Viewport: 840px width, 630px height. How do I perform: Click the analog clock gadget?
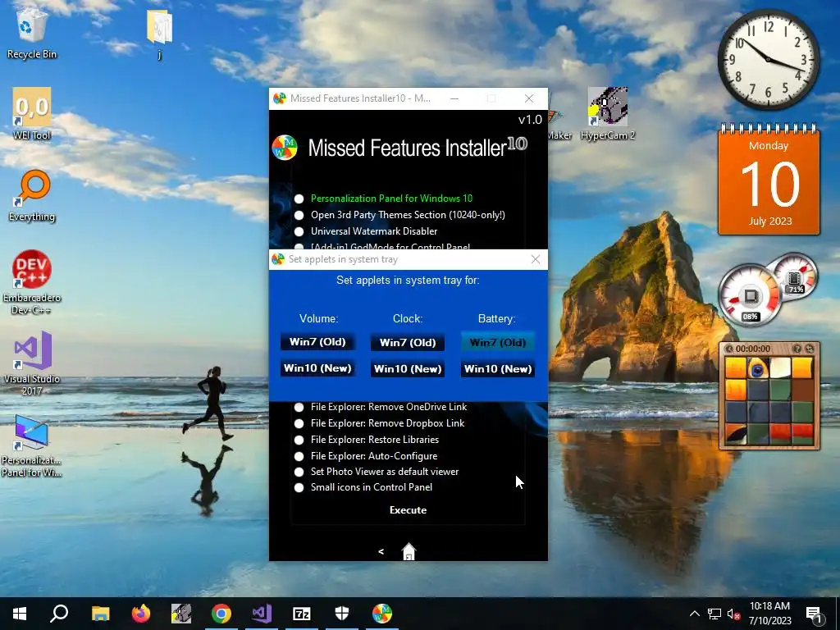(768, 59)
